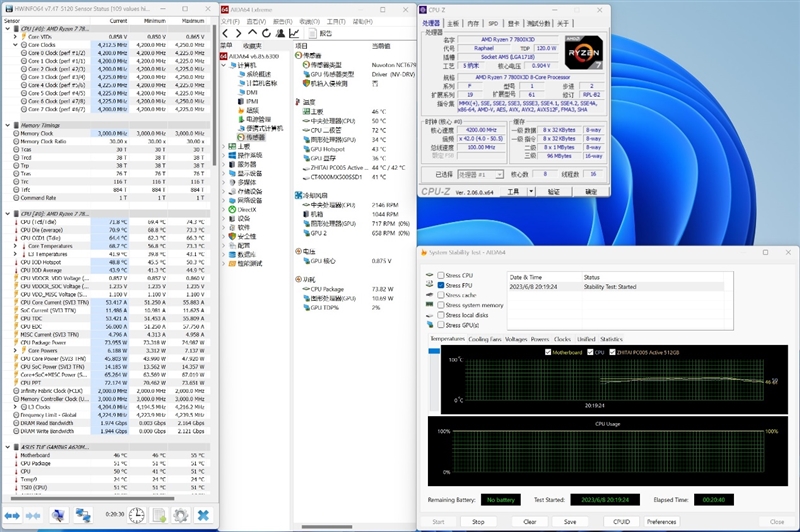Expand L3 Clocks row in HWiNFO
Screen dimensions: 800x532
pyautogui.click(x=15, y=407)
